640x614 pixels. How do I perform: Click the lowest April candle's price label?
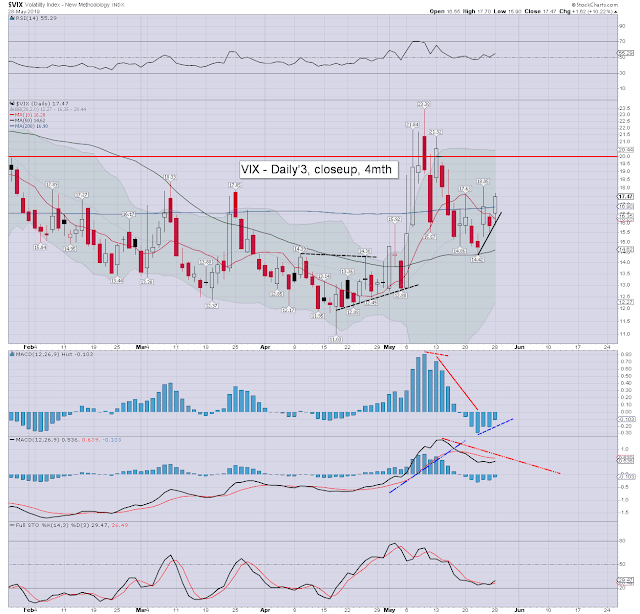[x=336, y=339]
